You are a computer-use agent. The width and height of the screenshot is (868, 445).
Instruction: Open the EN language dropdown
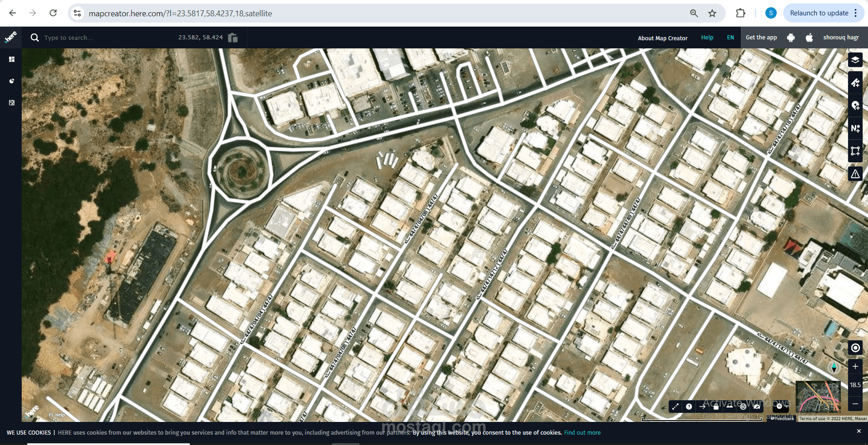click(x=730, y=38)
